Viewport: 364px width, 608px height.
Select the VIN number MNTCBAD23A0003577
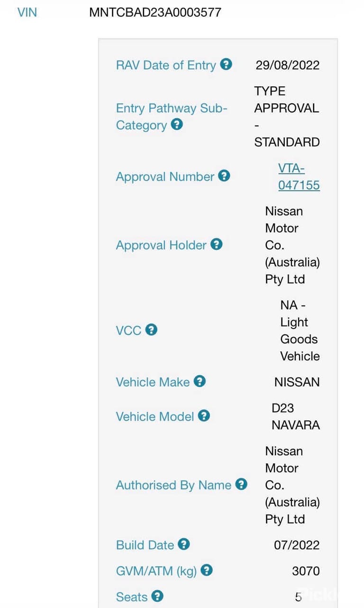tap(155, 12)
